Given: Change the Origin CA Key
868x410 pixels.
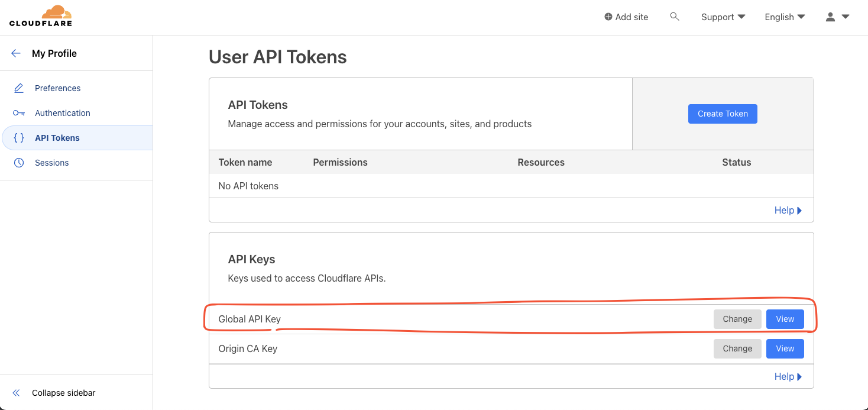Looking at the screenshot, I should (x=737, y=348).
